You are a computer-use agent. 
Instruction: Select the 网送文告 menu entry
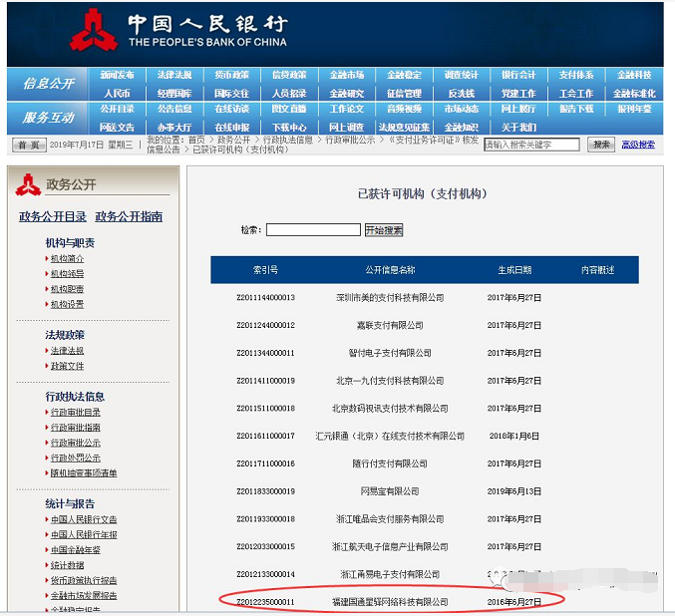117,128
